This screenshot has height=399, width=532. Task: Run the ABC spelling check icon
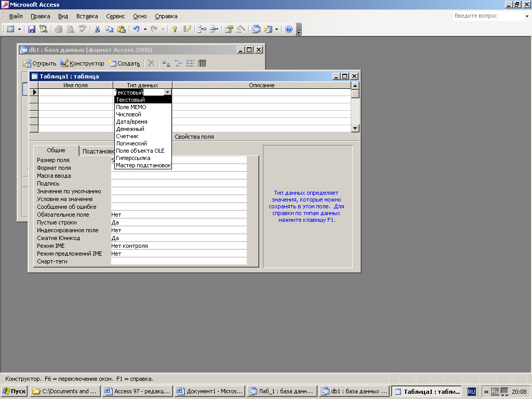pos(83,29)
